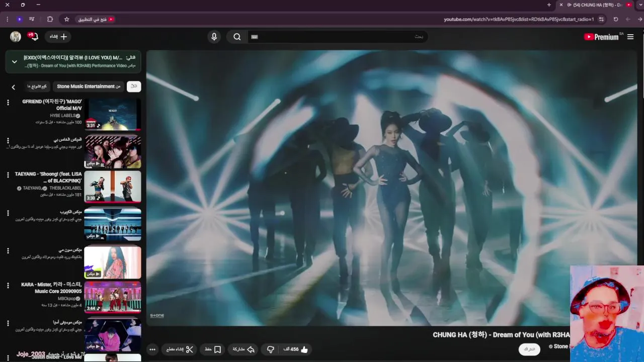Select the Arabic K-pop filter chip
This screenshot has height=362, width=644.
[x=37, y=86]
